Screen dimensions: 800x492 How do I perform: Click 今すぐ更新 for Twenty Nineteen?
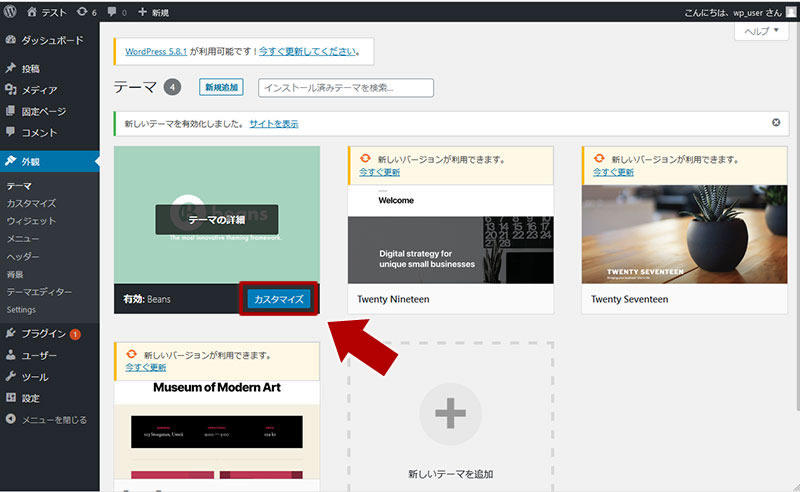380,173
